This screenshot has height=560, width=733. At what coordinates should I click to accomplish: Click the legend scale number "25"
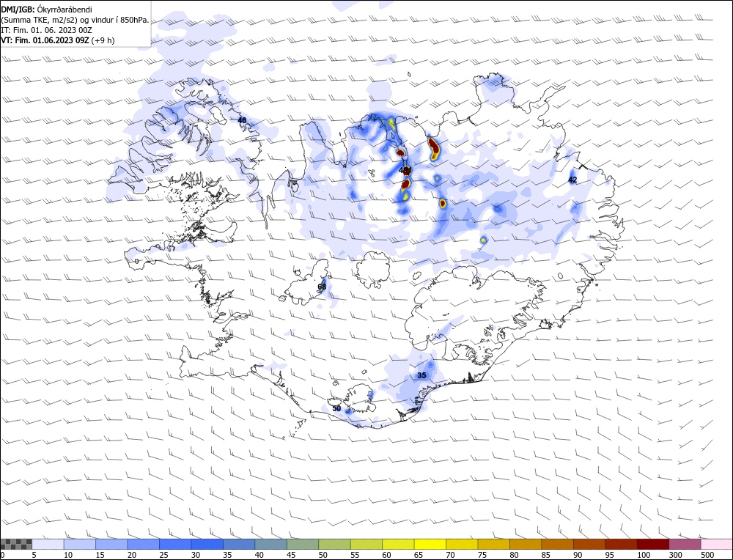click(164, 555)
